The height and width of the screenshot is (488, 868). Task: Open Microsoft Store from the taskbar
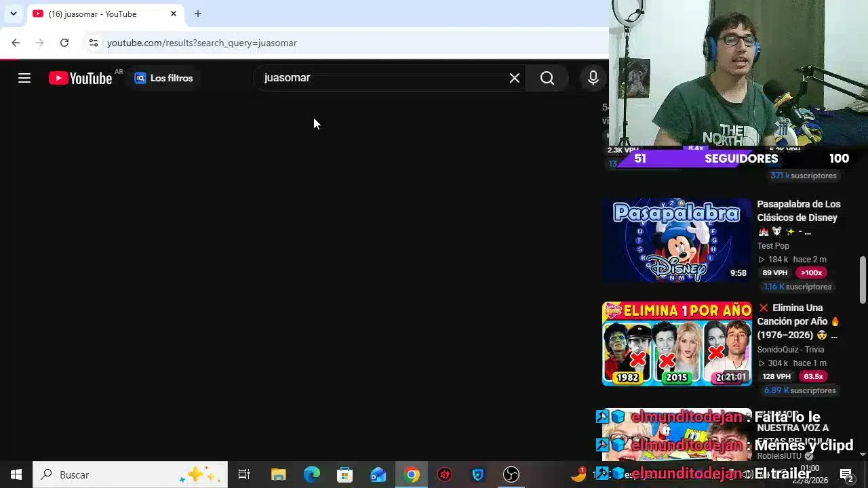point(344,474)
